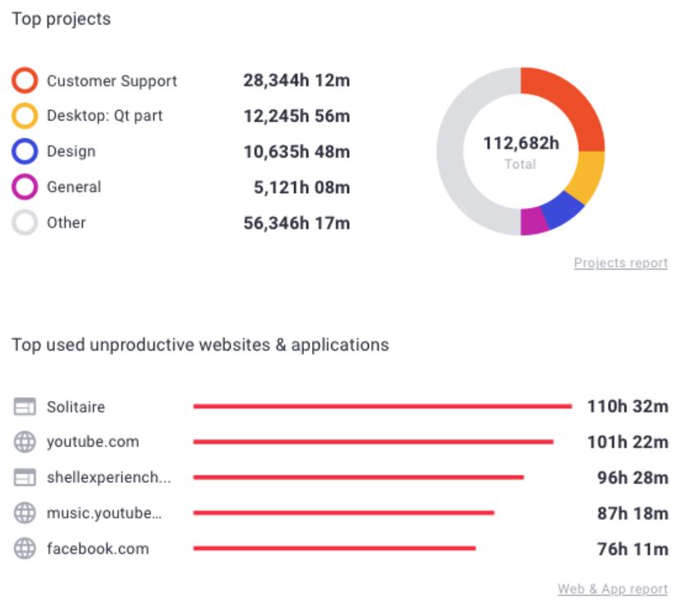Image resolution: width=690 pixels, height=616 pixels.
Task: Select the Customer Support project name
Action: click(x=112, y=81)
